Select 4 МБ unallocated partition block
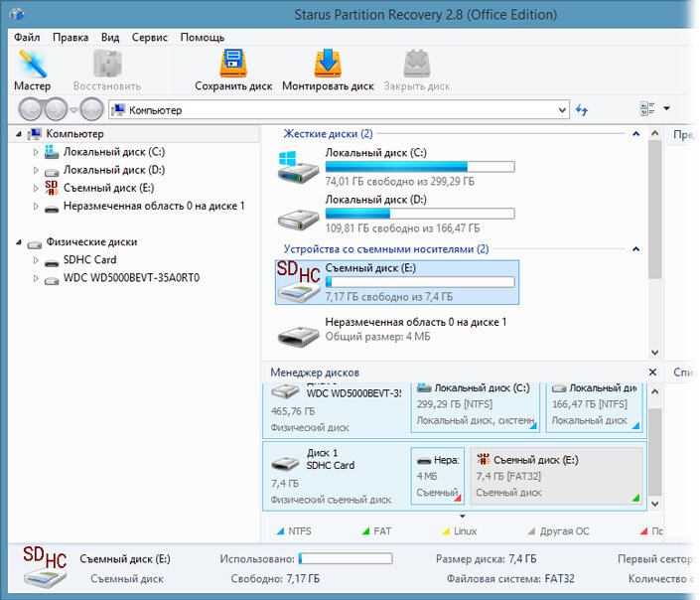 438,476
